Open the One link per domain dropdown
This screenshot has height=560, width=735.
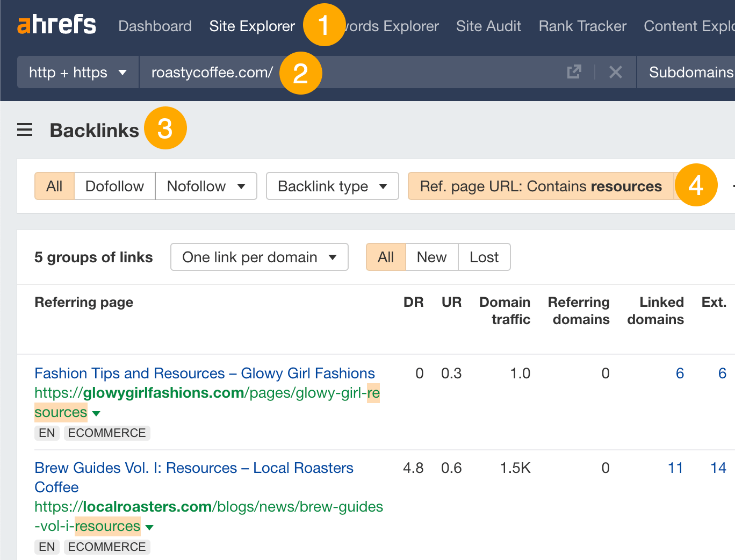(259, 257)
